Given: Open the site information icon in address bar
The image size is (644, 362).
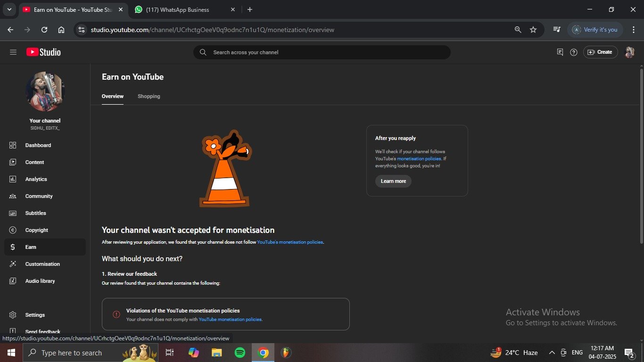Looking at the screenshot, I should (82, 30).
